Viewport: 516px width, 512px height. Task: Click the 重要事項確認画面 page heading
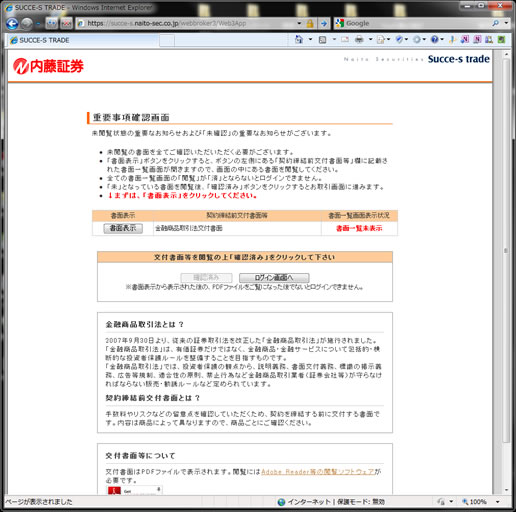tap(131, 117)
